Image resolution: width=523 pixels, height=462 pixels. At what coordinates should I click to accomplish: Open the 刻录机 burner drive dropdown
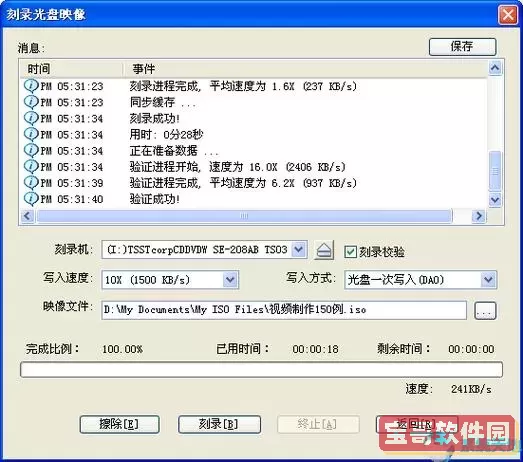[x=299, y=249]
